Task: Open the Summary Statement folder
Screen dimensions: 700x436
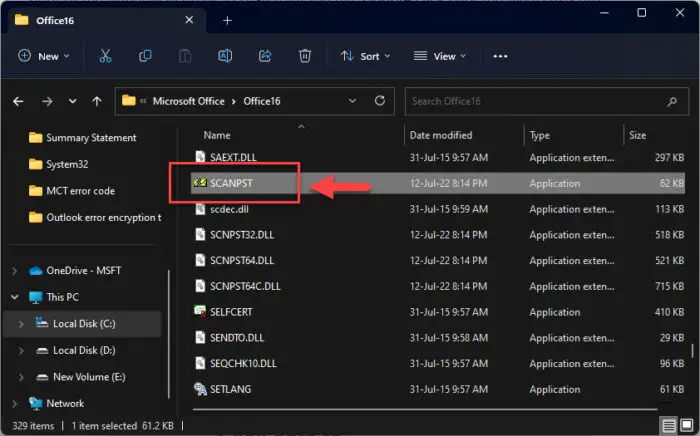Action: click(x=83, y=138)
